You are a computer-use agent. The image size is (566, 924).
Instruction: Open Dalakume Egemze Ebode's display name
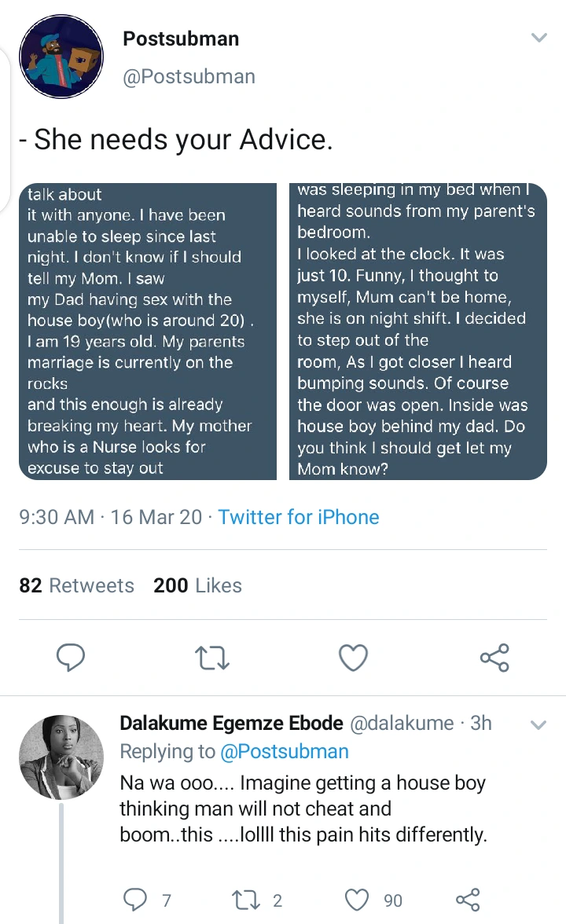pyautogui.click(x=231, y=723)
